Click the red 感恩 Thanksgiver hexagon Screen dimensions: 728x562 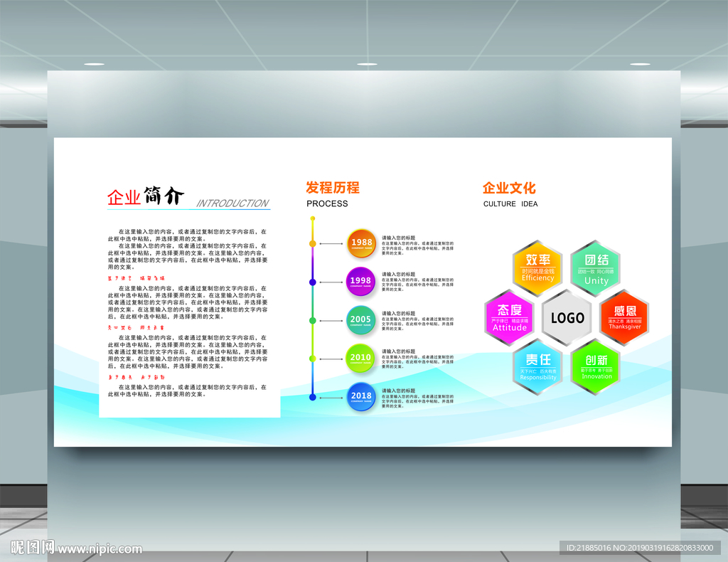coord(624,318)
